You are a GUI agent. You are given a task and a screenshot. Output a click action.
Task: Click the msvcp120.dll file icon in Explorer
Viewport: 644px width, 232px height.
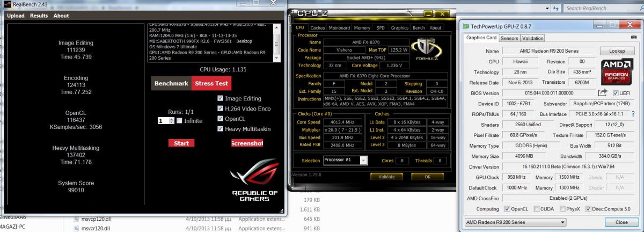tap(75, 219)
